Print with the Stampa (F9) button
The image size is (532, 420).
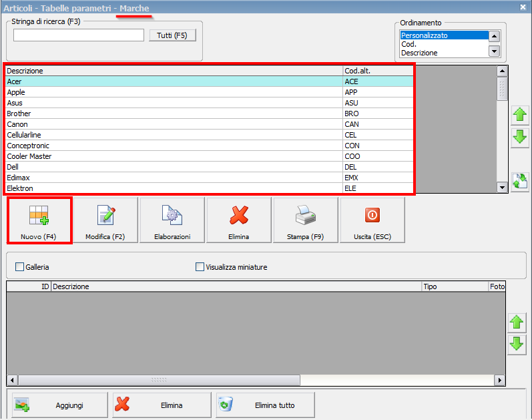[306, 220]
